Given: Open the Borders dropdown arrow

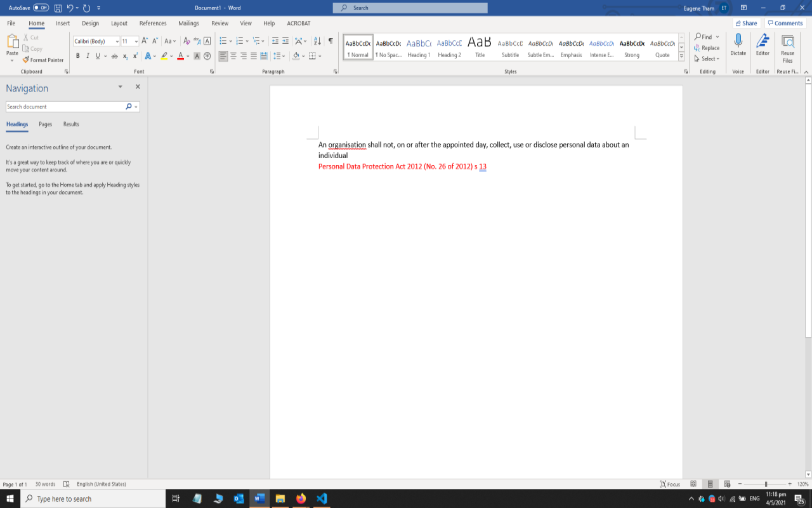Looking at the screenshot, I should [x=320, y=56].
